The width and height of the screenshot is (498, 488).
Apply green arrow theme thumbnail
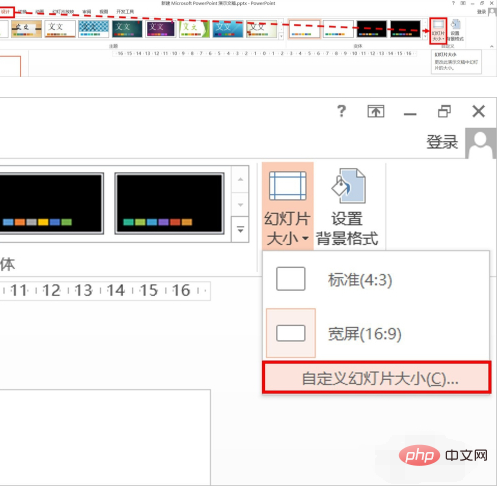(194, 29)
